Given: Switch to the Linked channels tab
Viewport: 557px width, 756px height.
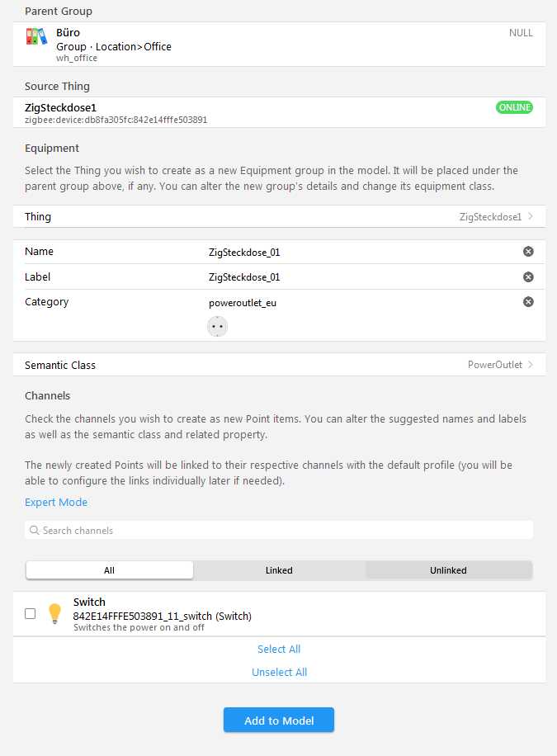Looking at the screenshot, I should [x=279, y=570].
